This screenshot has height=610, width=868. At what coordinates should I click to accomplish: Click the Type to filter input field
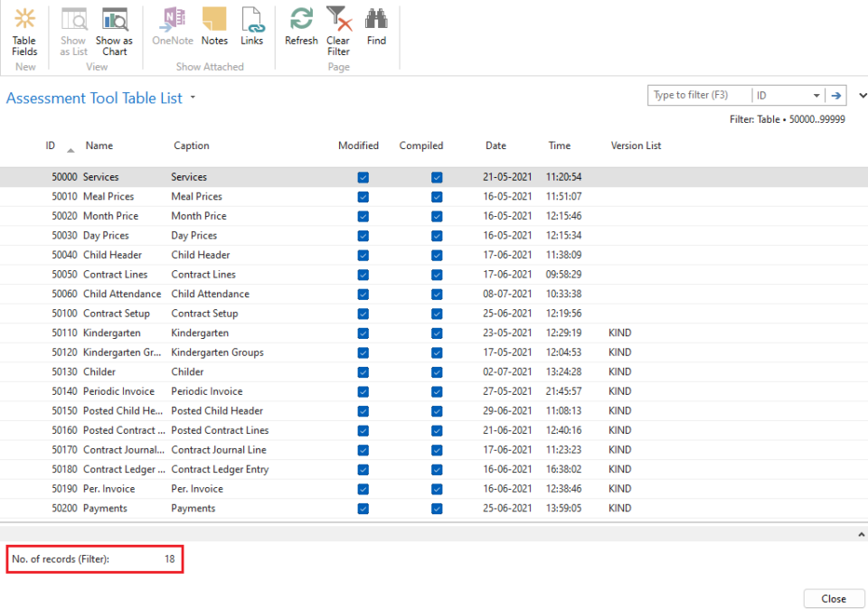(x=696, y=95)
